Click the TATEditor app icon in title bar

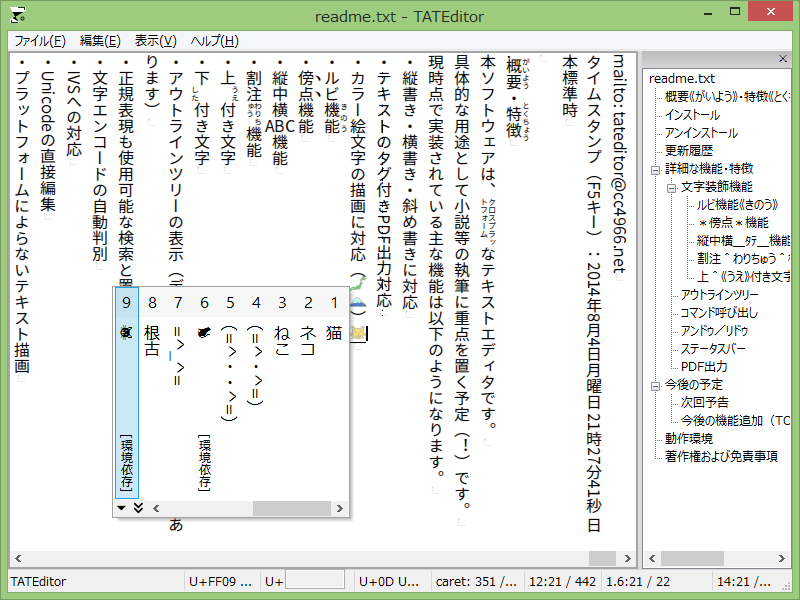pos(17,15)
